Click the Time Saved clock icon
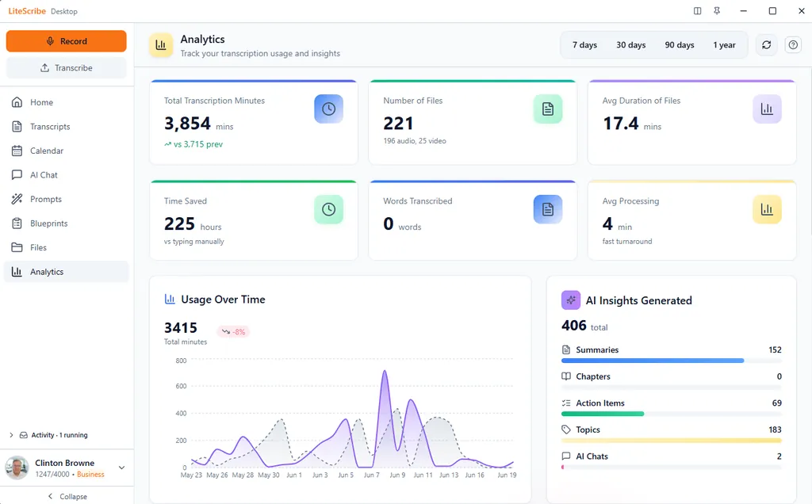812x504 pixels. tap(329, 209)
